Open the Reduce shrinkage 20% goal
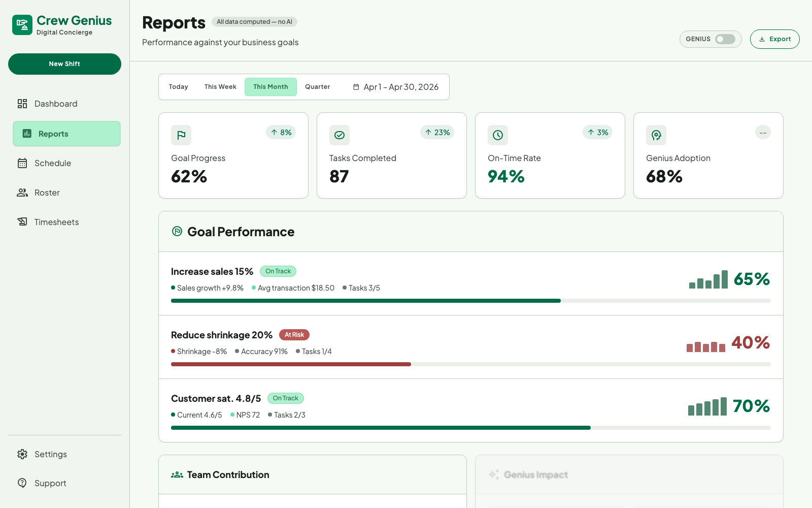 point(222,335)
